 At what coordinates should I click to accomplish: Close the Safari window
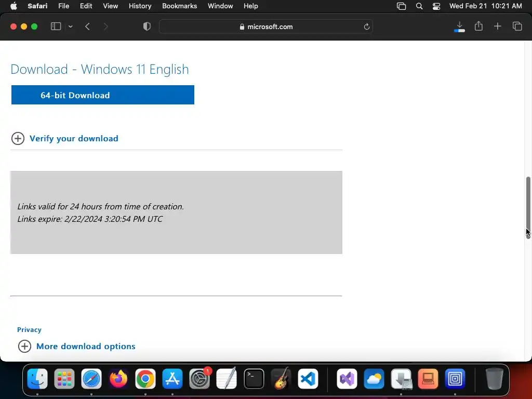pyautogui.click(x=14, y=26)
